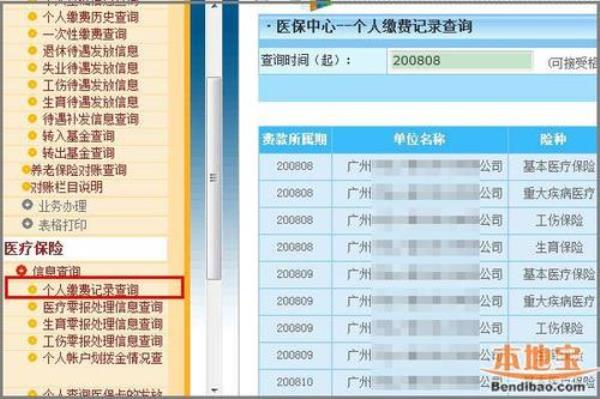Open 养老保险对账查询 from the sidebar

point(78,170)
